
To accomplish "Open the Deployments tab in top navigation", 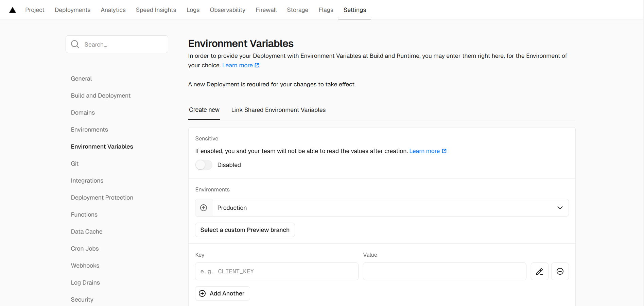I will click(x=72, y=10).
